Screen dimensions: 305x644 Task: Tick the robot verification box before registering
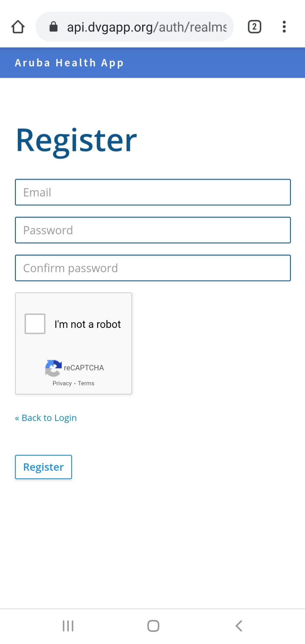point(35,323)
